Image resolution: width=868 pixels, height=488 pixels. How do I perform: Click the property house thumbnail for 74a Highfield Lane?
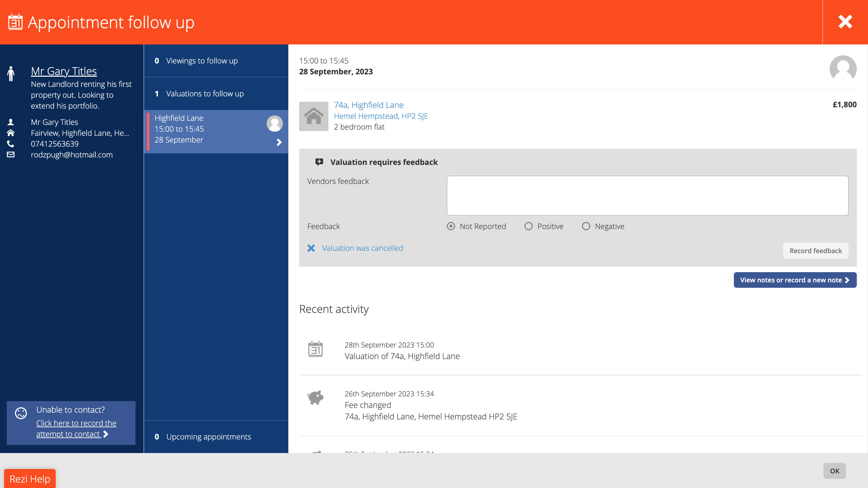[x=314, y=116]
